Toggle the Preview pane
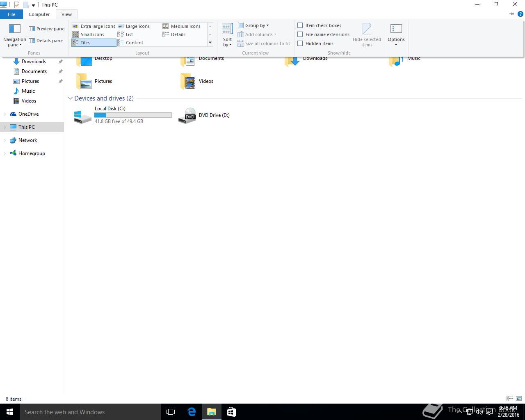 pyautogui.click(x=46, y=29)
